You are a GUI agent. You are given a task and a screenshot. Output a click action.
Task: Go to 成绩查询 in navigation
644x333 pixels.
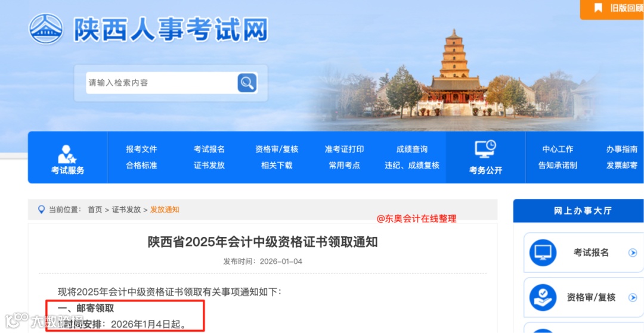(411, 150)
